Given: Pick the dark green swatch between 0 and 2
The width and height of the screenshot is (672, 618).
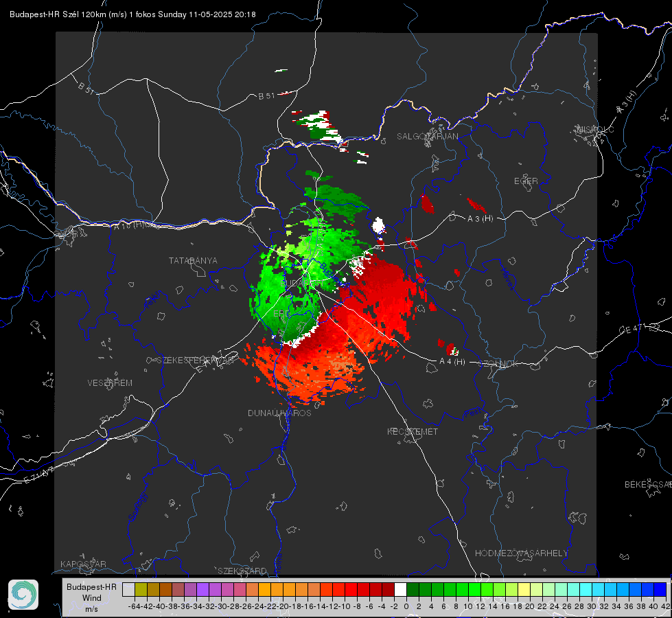Looking at the screenshot, I should pos(413,589).
